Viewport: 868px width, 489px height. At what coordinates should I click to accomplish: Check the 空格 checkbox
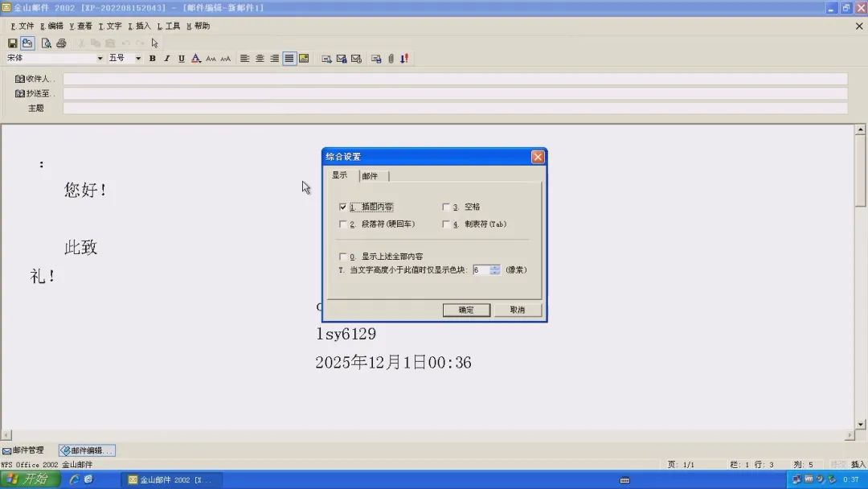point(446,207)
